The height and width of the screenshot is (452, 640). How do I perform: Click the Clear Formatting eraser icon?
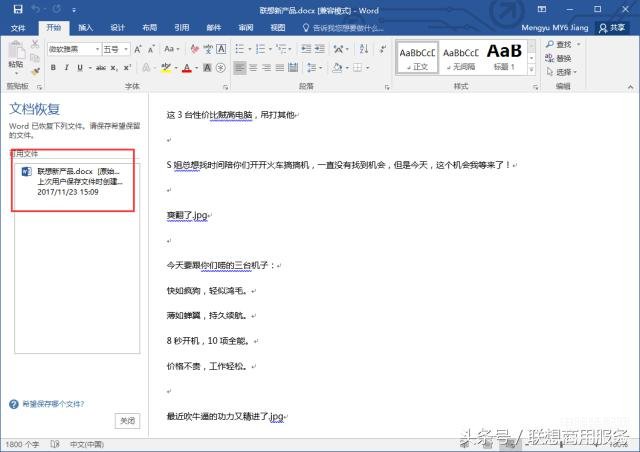195,49
